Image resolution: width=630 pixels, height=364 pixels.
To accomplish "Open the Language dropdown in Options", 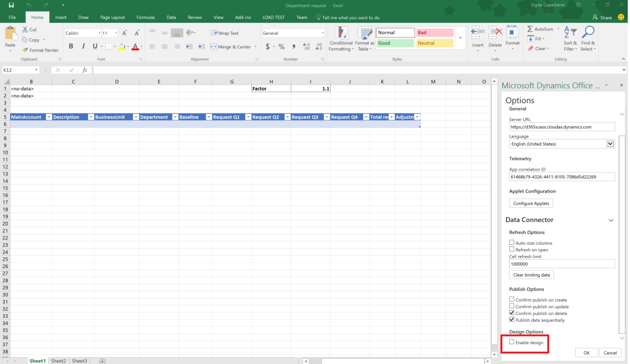I will [610, 144].
